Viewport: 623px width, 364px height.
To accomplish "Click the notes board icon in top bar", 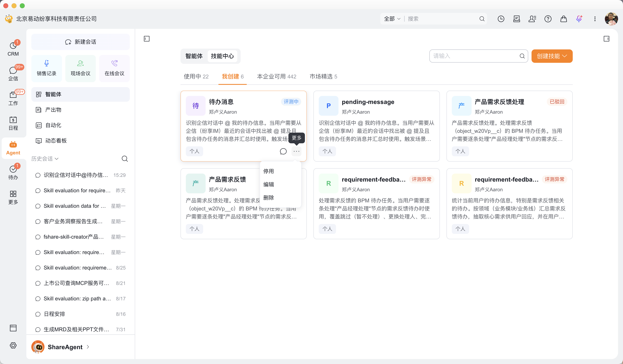I will pos(516,19).
